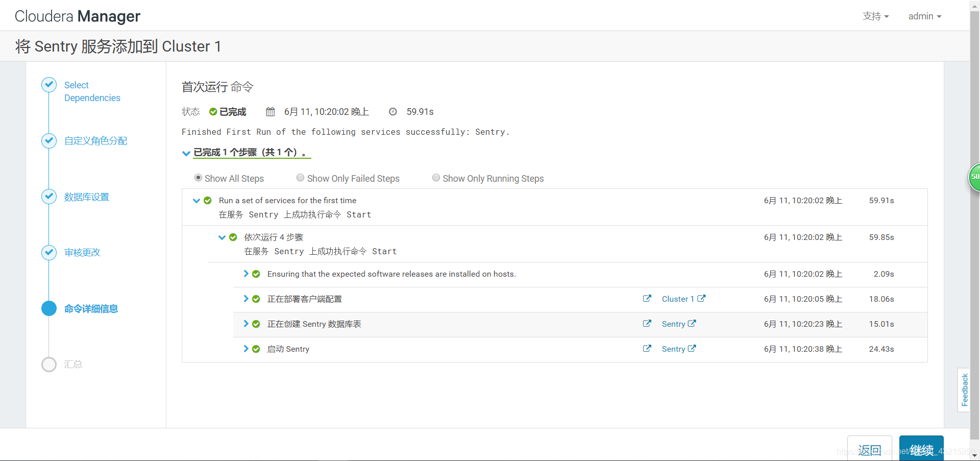Open external link icon right of Sentry in 数据库表 row
This screenshot has width=980, height=461.
tap(692, 324)
